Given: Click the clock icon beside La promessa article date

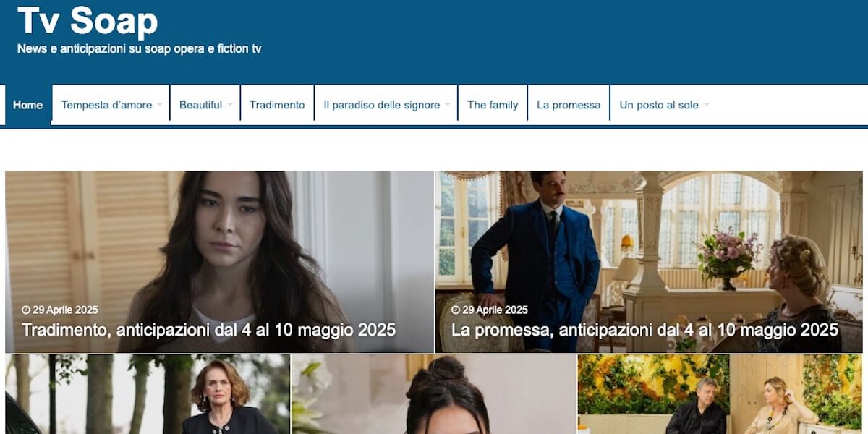Looking at the screenshot, I should point(456,310).
